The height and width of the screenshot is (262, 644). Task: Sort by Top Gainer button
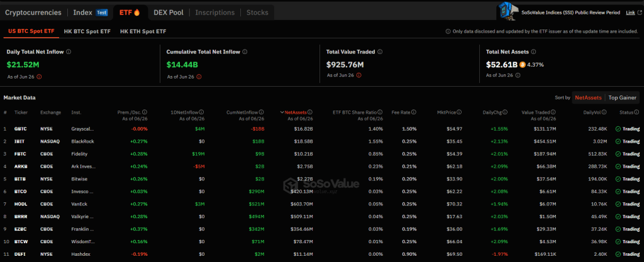(622, 97)
